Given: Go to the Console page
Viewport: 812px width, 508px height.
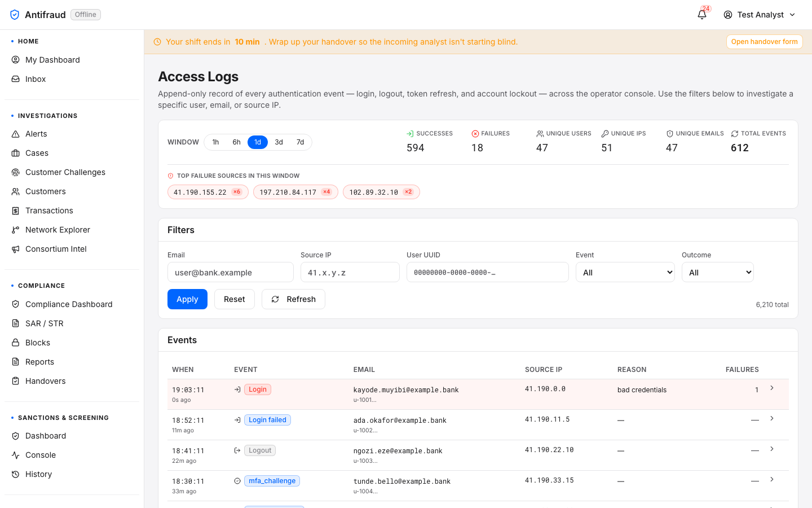Looking at the screenshot, I should coord(72,455).
